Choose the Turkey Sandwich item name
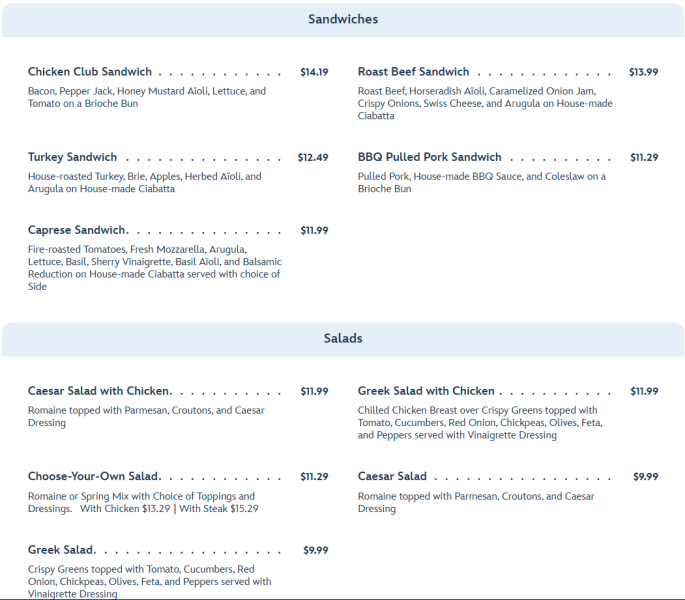Viewport: 685px width, 600px height. tap(72, 157)
